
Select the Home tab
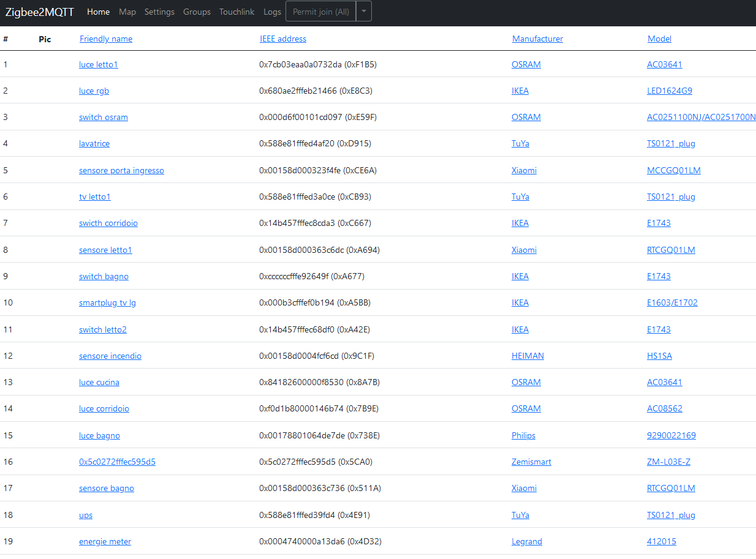pos(98,11)
